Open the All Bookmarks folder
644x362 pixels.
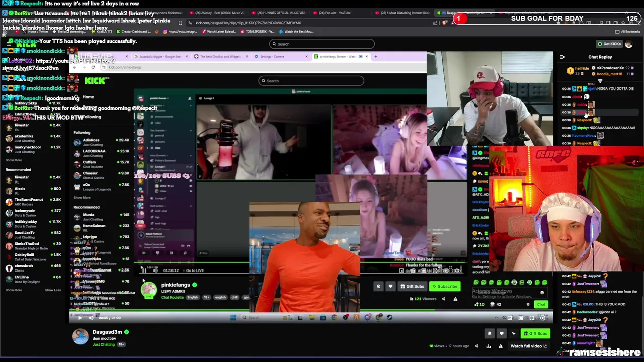[627, 31]
